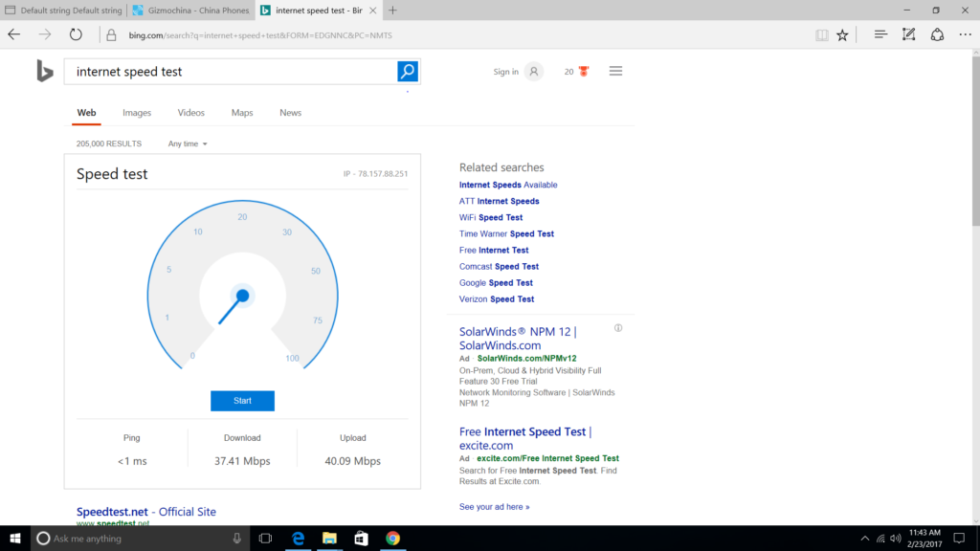Click Sign in link
Viewport: 980px width, 551px height.
point(505,72)
